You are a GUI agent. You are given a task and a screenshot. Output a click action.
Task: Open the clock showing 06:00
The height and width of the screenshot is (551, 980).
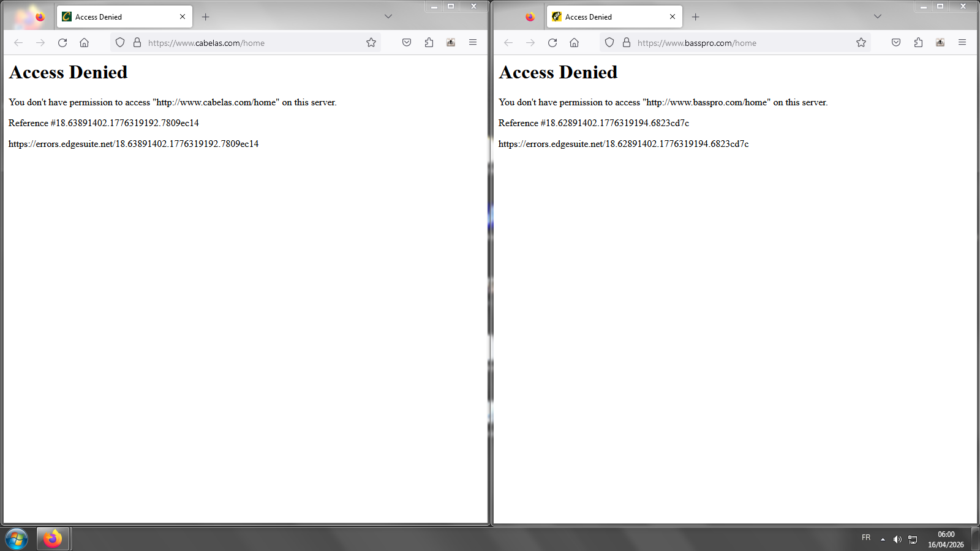[x=946, y=539]
